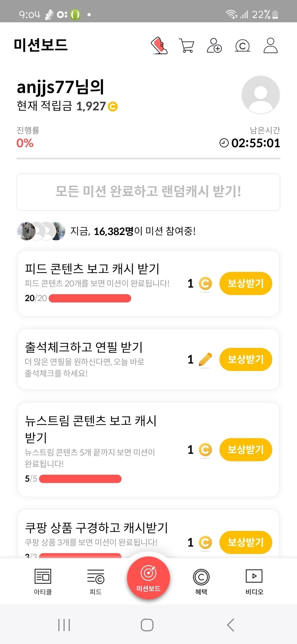Claim reward for 피드 콘텐츠 mission
The image size is (297, 644).
245,283
